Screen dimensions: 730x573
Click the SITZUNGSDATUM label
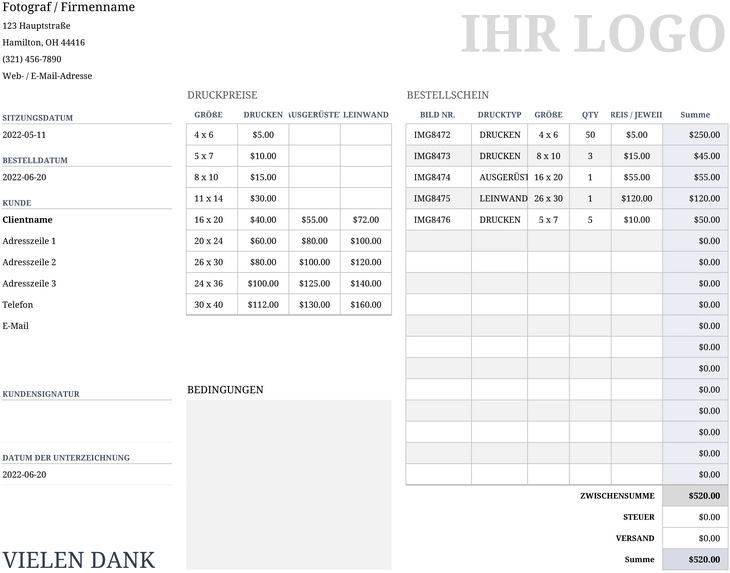click(x=38, y=118)
